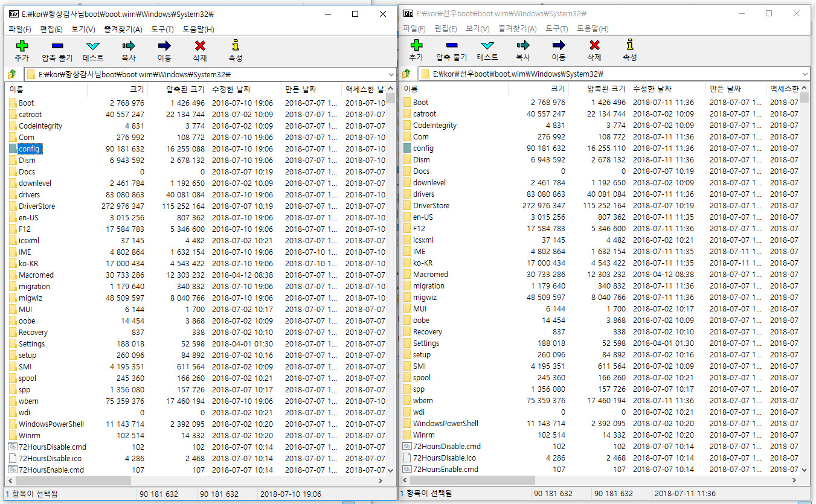Select the catroot folder in left window
816x504 pixels.
click(x=30, y=114)
